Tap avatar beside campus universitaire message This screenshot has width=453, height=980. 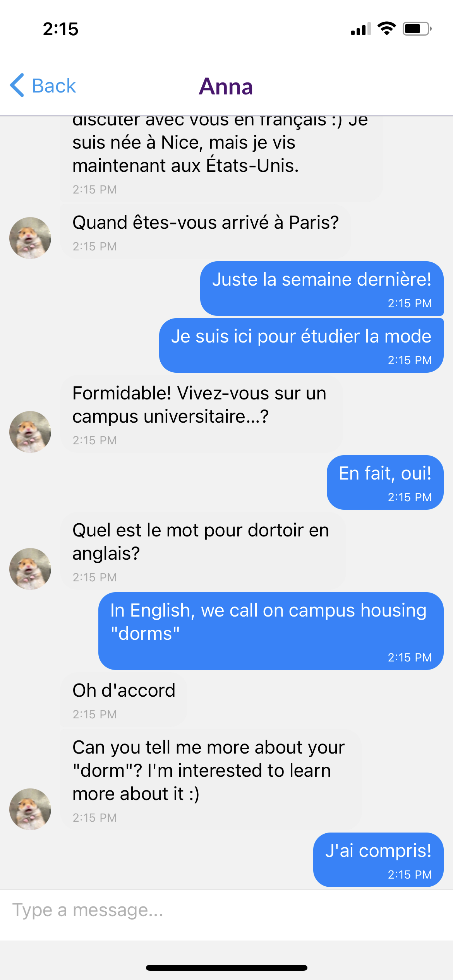pos(30,432)
